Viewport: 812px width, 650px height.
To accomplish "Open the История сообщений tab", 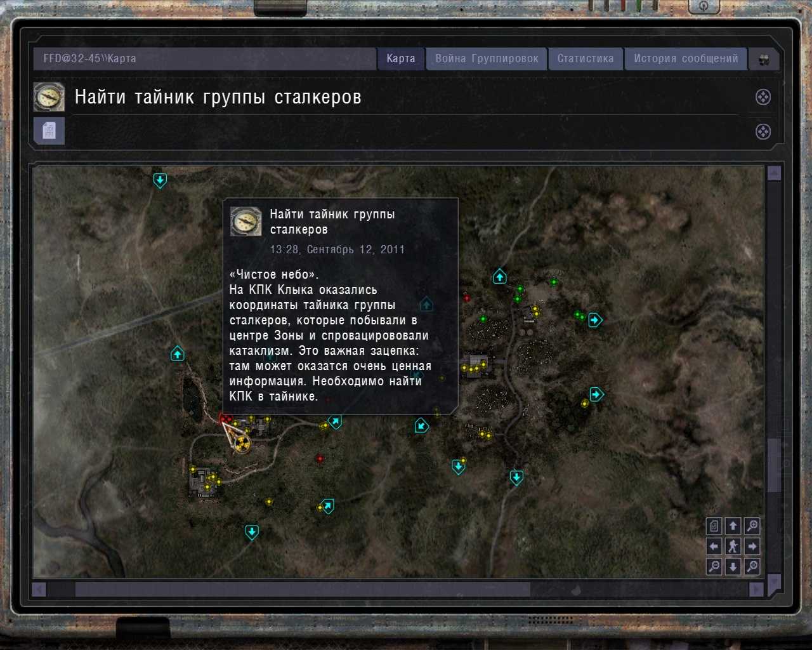I will (686, 58).
